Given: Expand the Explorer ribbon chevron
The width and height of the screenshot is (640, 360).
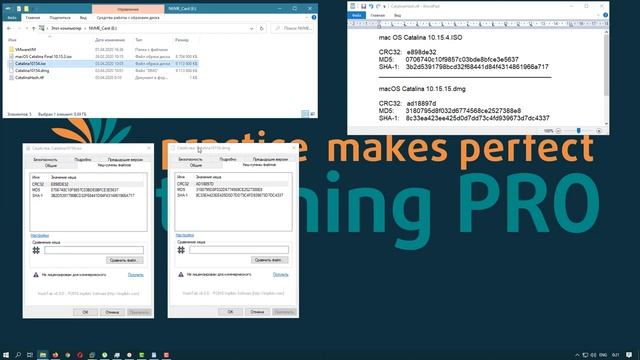Looking at the screenshot, I should pos(307,18).
